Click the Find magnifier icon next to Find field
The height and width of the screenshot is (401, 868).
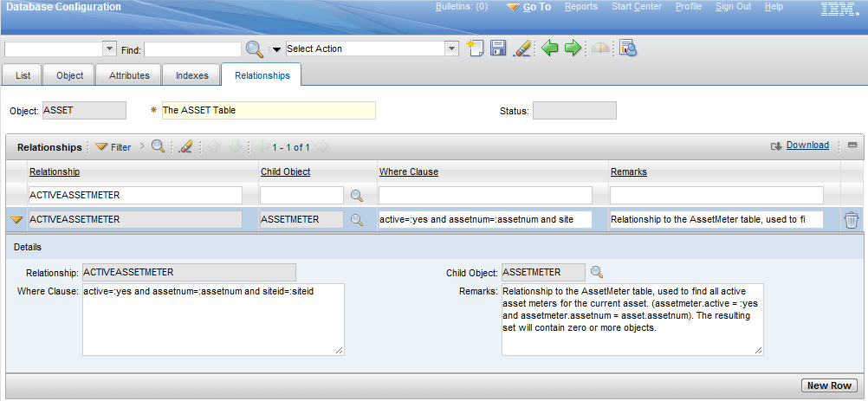(x=254, y=49)
